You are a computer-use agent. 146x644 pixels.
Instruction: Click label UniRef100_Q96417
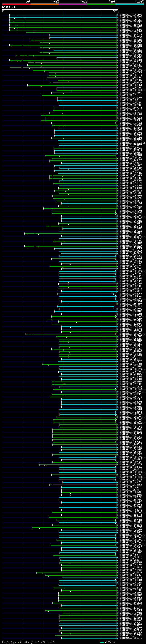(x=131, y=633)
